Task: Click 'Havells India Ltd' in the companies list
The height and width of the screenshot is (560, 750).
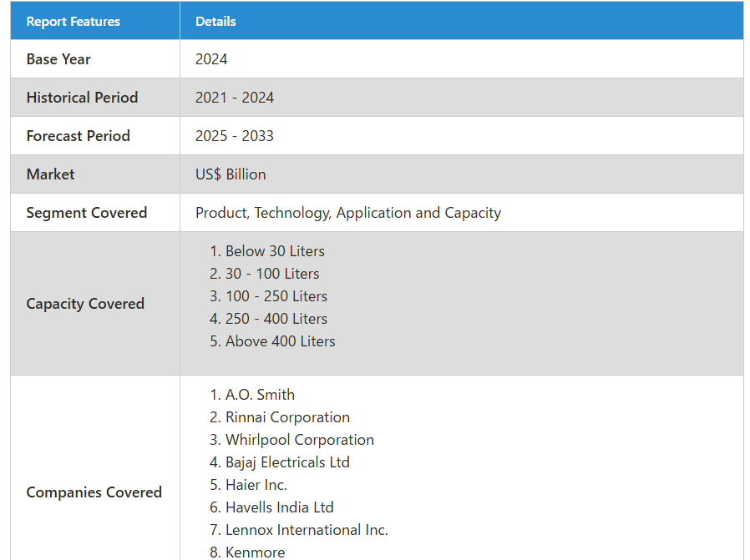Action: (x=280, y=507)
